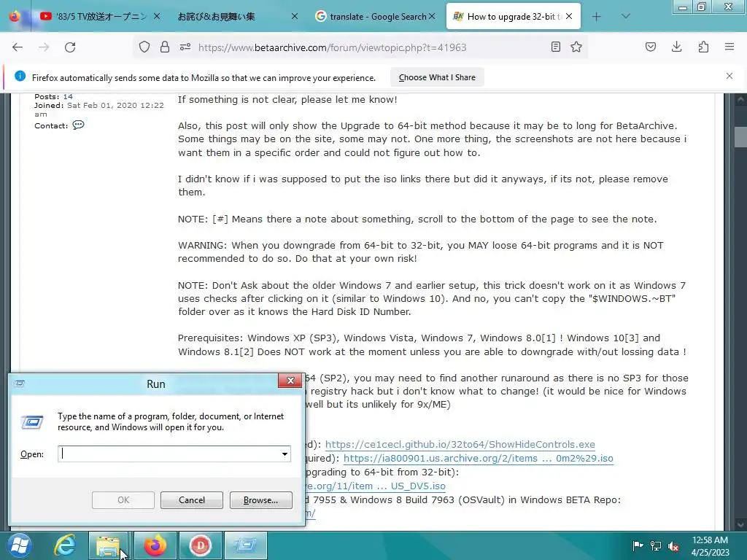Click the scrollbar up arrow
Screen dimensions: 747x560
click(x=740, y=99)
